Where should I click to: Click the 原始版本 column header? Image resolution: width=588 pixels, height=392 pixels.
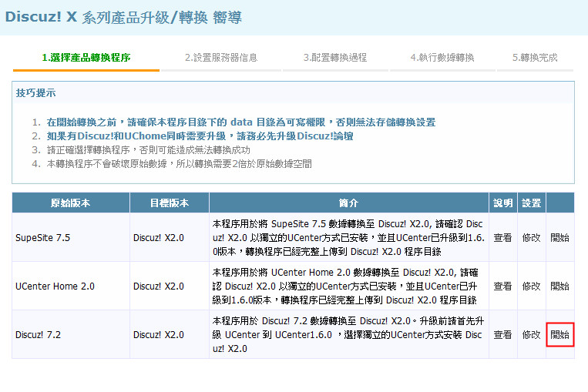point(71,203)
